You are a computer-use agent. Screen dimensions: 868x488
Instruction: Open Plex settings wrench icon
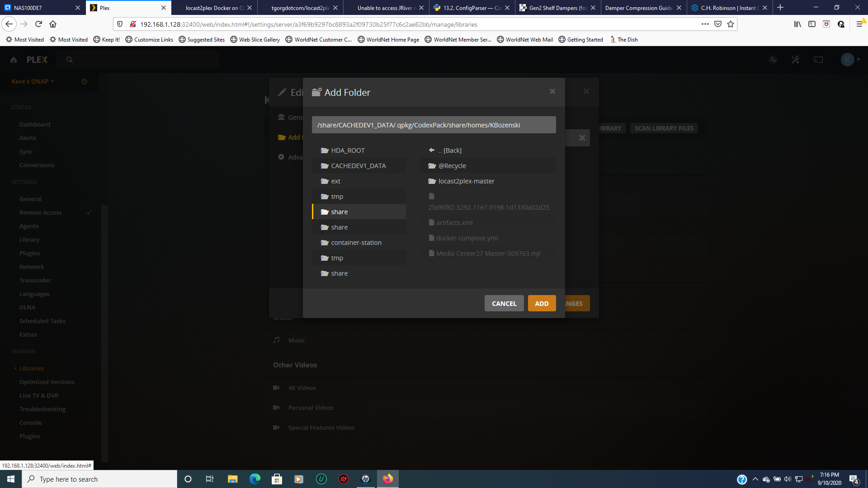coord(796,59)
